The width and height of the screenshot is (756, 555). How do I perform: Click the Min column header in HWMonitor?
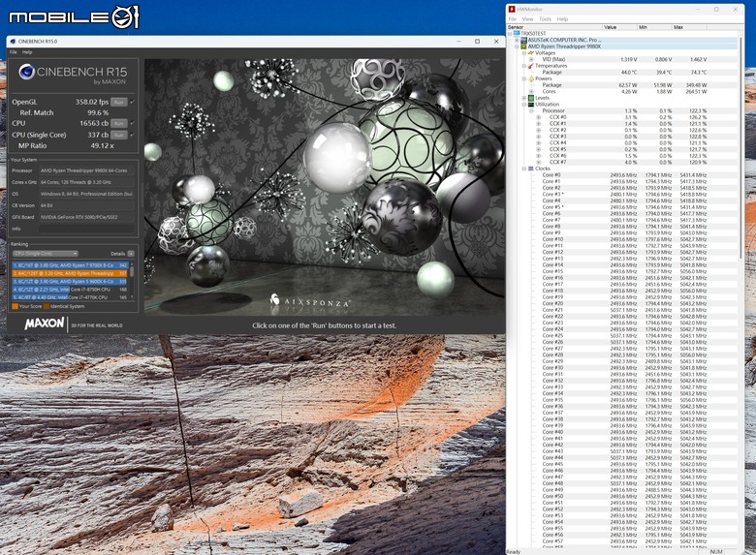[x=655, y=27]
